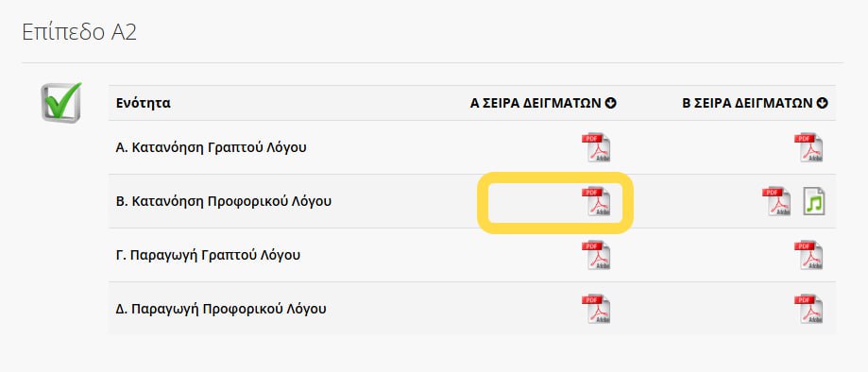Play the green audio file icon
Image resolution: width=868 pixels, height=372 pixels.
[x=814, y=201]
